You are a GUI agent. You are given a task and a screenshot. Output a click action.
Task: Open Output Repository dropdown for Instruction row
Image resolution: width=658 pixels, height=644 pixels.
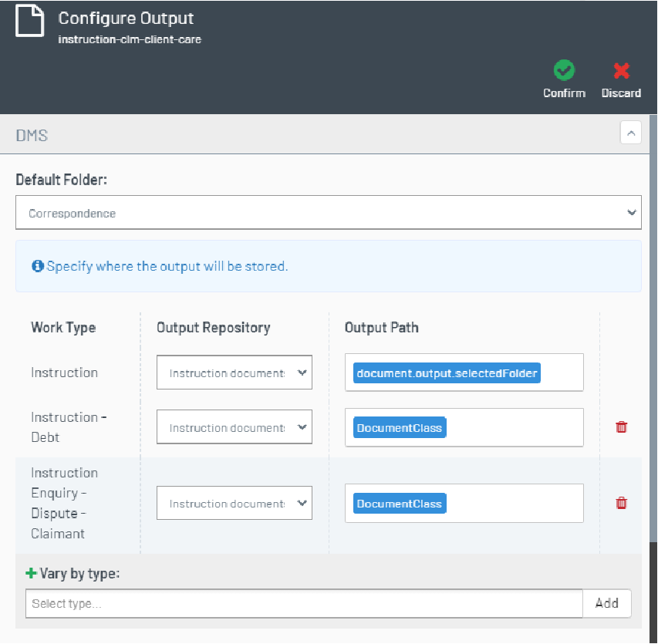pyautogui.click(x=235, y=373)
